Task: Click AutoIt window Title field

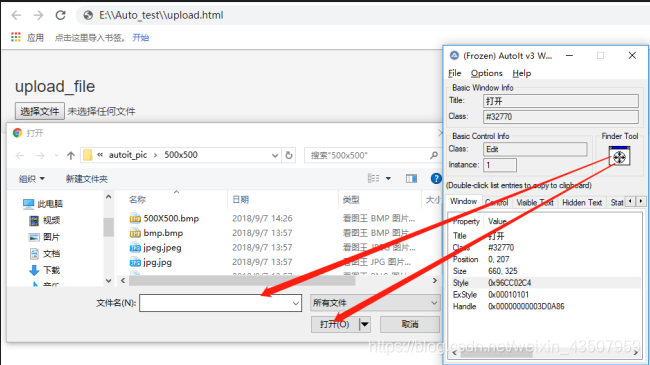Action: point(561,101)
